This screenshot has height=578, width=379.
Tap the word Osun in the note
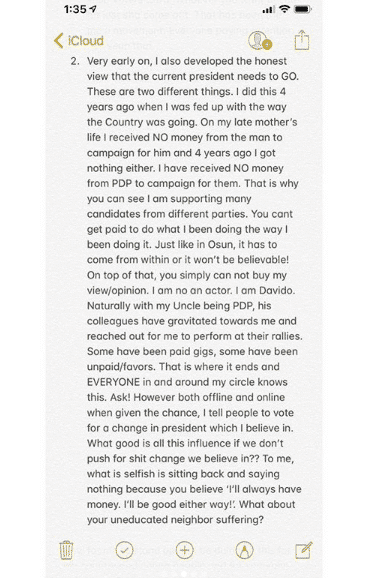point(222,244)
